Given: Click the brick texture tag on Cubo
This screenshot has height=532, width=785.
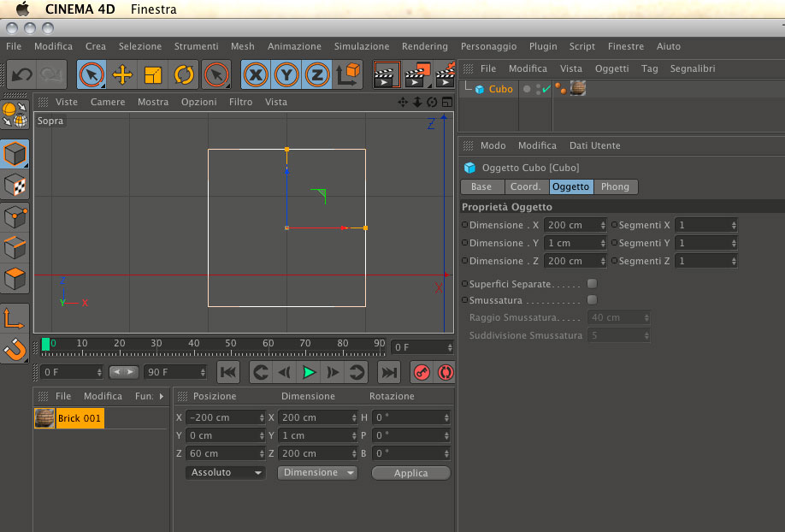Looking at the screenshot, I should (578, 88).
